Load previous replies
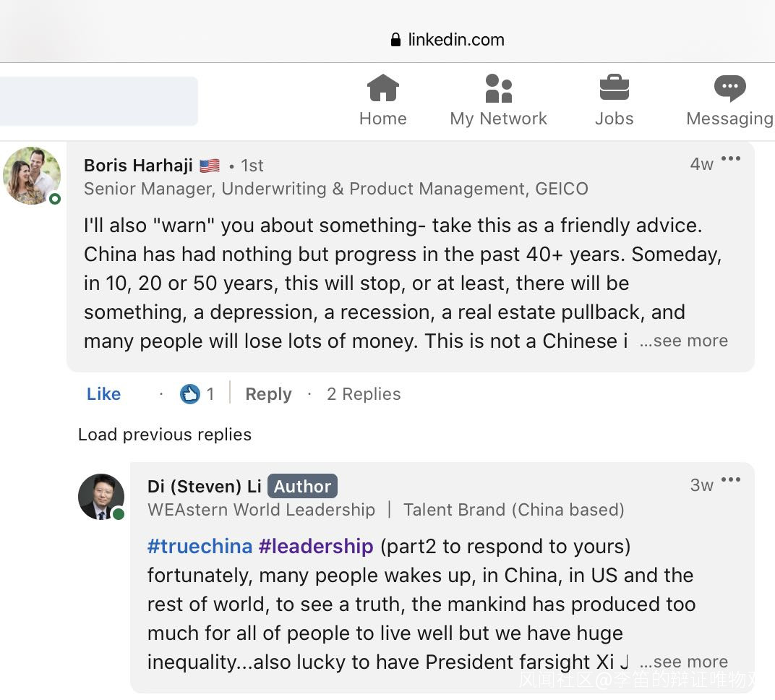 click(165, 435)
